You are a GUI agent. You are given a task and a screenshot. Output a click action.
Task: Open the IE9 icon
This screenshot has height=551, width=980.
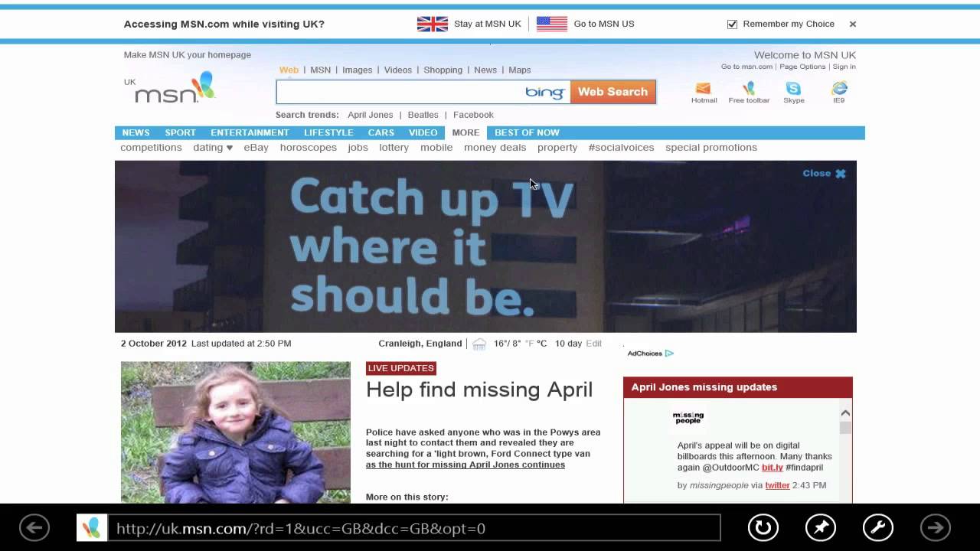[x=839, y=88]
